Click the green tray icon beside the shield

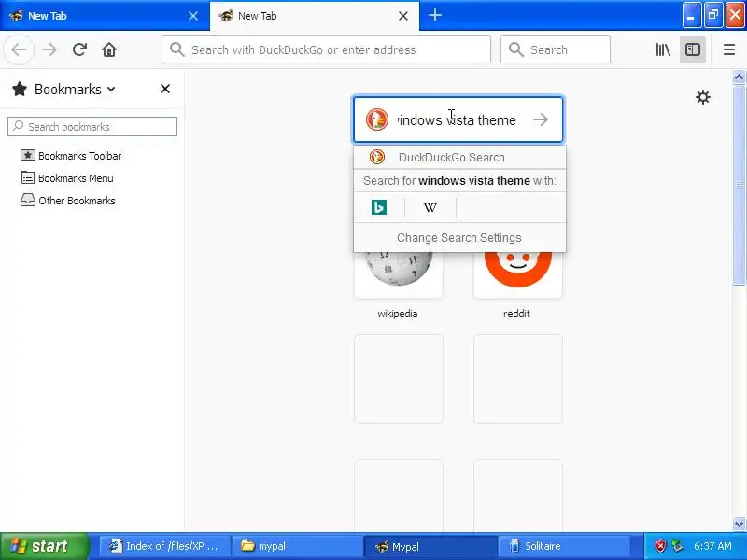click(677, 546)
